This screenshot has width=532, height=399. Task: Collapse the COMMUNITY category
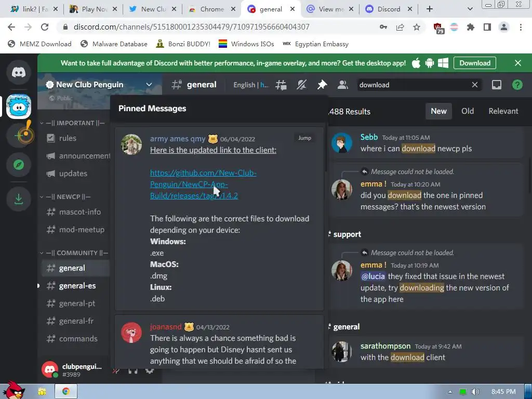74,253
